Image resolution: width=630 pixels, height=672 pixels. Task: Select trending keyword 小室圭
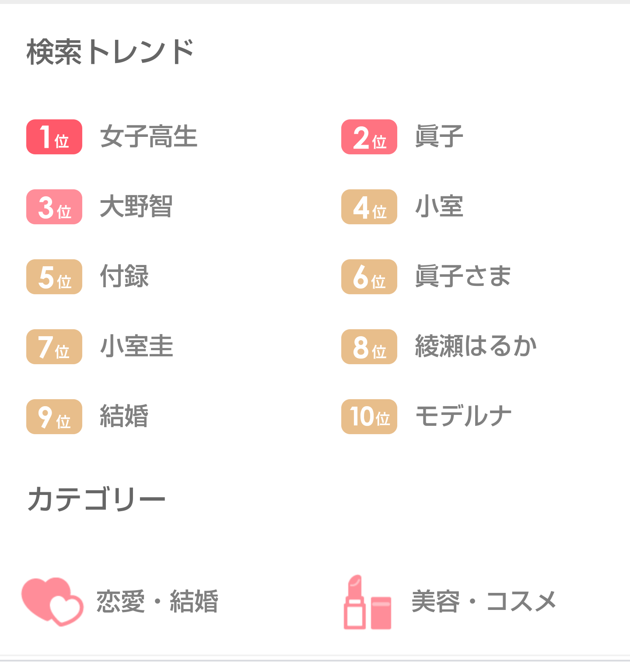coord(136,346)
